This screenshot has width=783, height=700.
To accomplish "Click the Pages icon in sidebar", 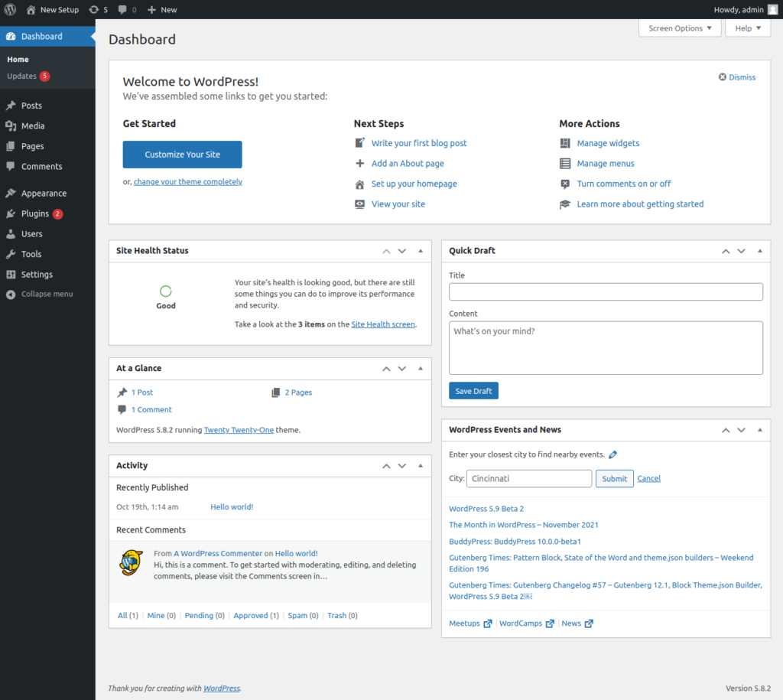I will (11, 146).
